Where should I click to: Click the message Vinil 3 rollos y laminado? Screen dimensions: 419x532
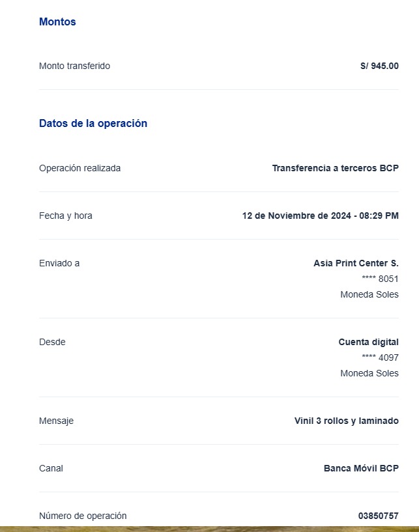(346, 421)
